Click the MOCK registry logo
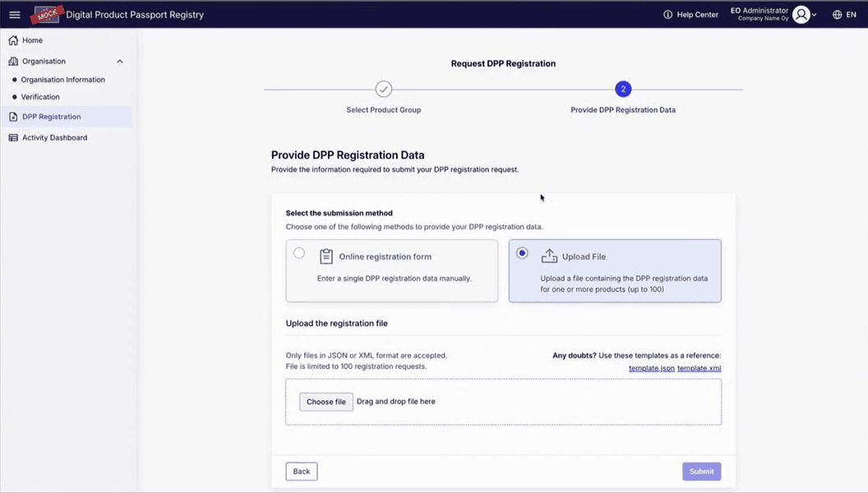 tap(47, 15)
